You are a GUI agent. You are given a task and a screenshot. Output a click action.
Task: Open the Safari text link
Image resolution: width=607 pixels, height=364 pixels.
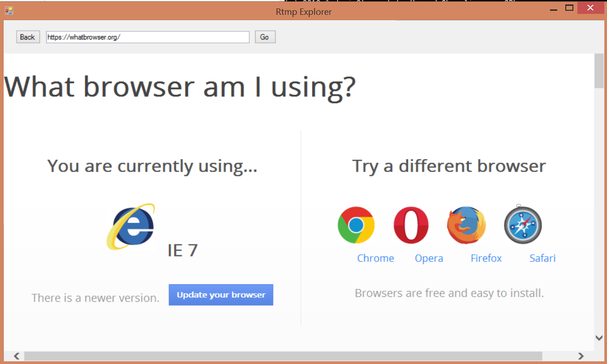click(542, 258)
